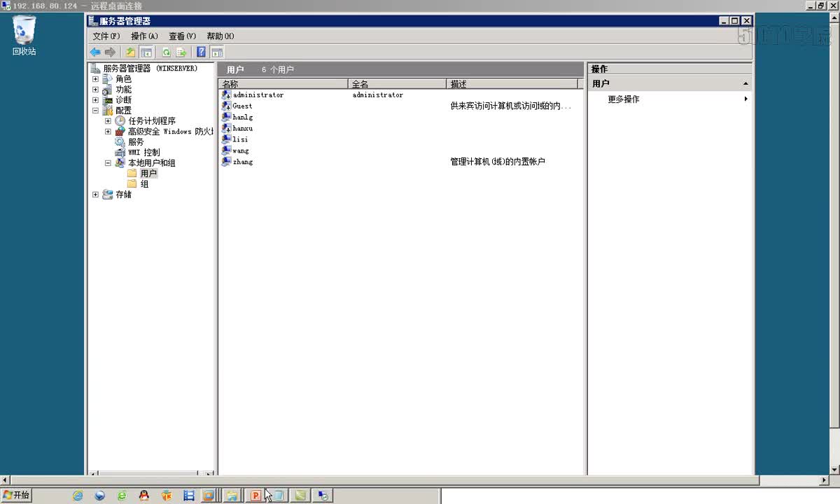Click the Export list toolbar icon
The height and width of the screenshot is (504, 840).
coord(181,52)
